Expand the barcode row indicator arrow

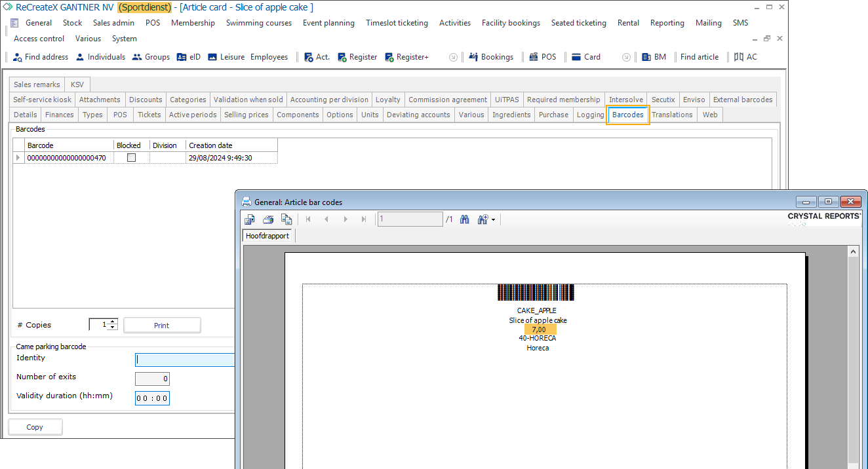point(18,158)
